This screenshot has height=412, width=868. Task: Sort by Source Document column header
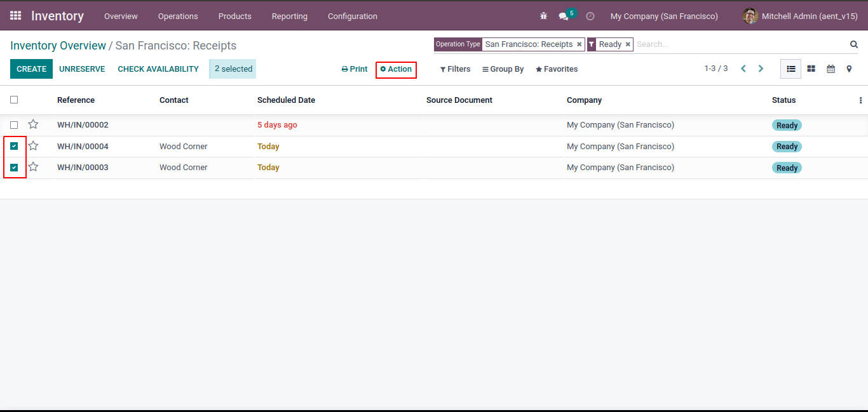[459, 100]
